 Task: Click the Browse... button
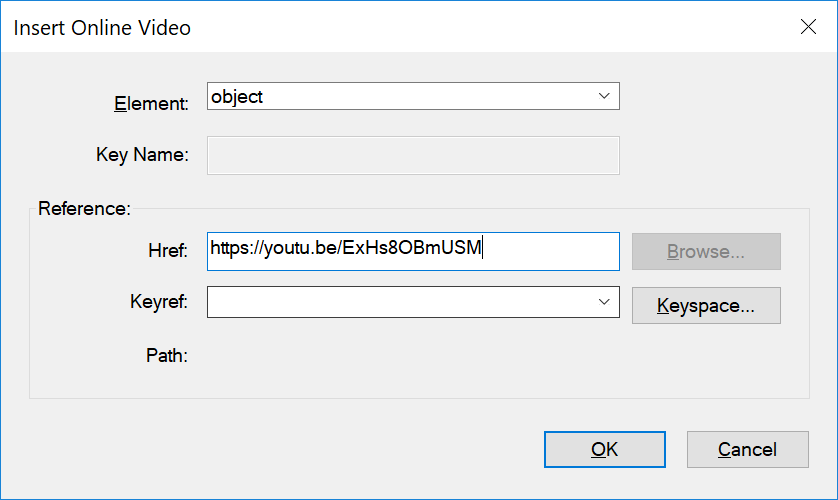tap(706, 252)
